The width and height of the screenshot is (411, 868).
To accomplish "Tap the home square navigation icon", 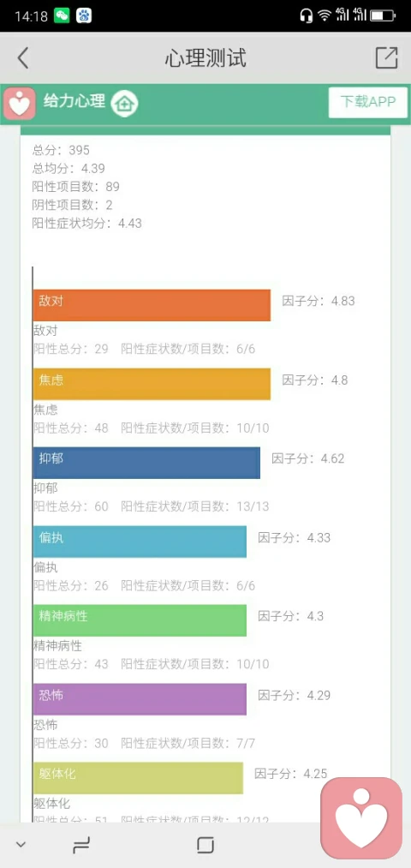I will pos(205,845).
